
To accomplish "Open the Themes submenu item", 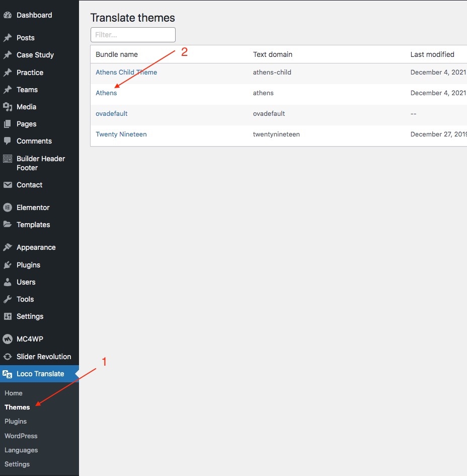I will point(17,407).
